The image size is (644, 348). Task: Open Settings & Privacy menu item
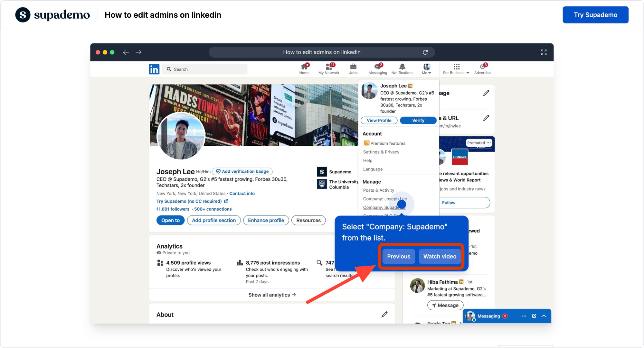click(381, 152)
